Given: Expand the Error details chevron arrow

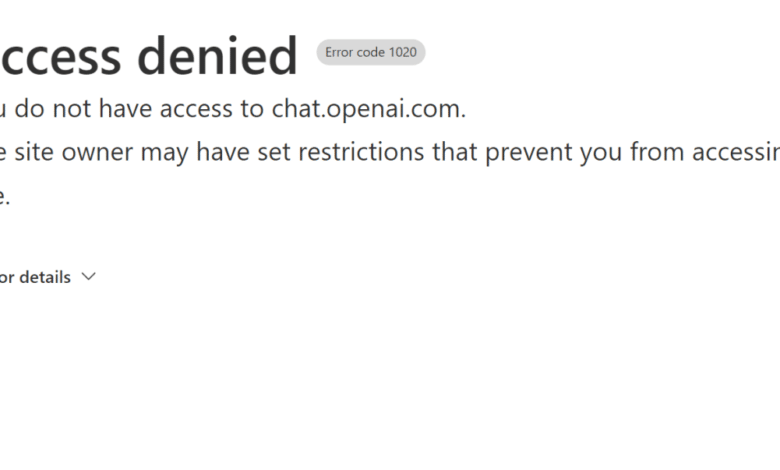Looking at the screenshot, I should 88,277.
